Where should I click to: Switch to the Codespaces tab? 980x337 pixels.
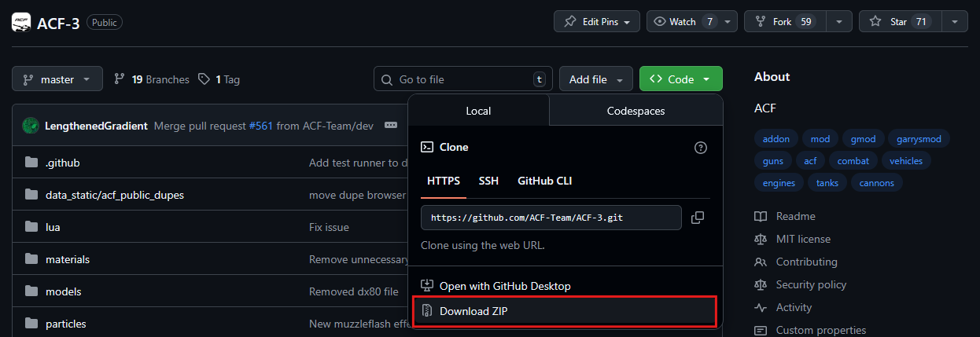click(x=636, y=111)
